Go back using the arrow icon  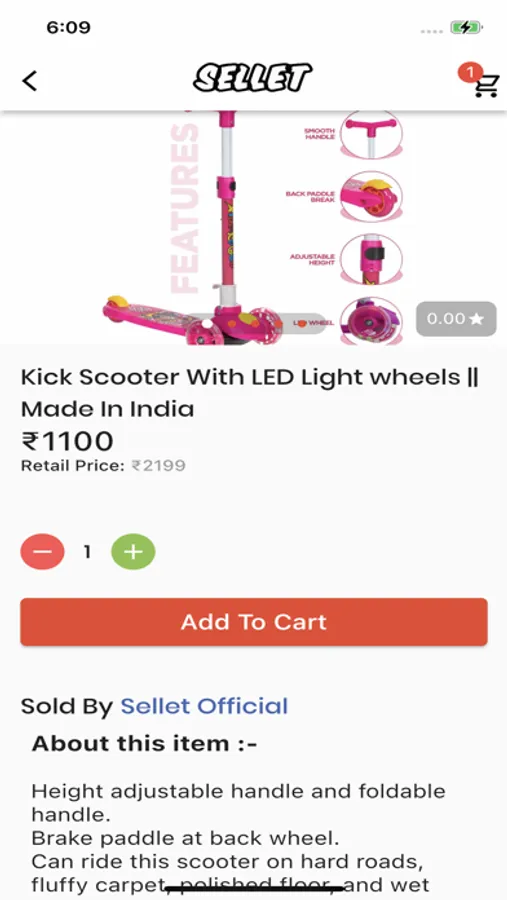pyautogui.click(x=30, y=81)
